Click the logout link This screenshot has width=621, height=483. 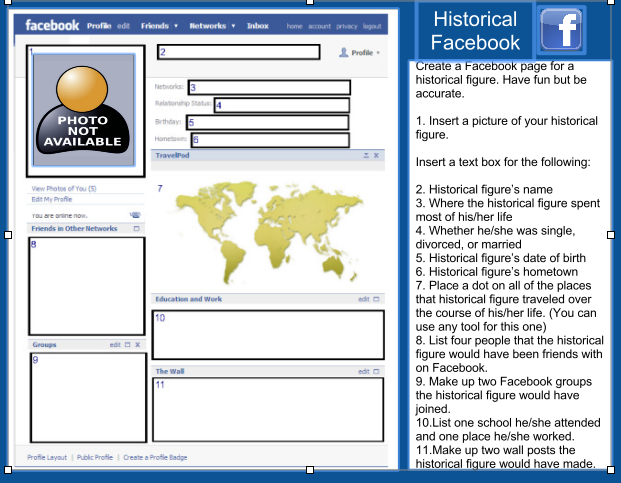click(x=372, y=26)
